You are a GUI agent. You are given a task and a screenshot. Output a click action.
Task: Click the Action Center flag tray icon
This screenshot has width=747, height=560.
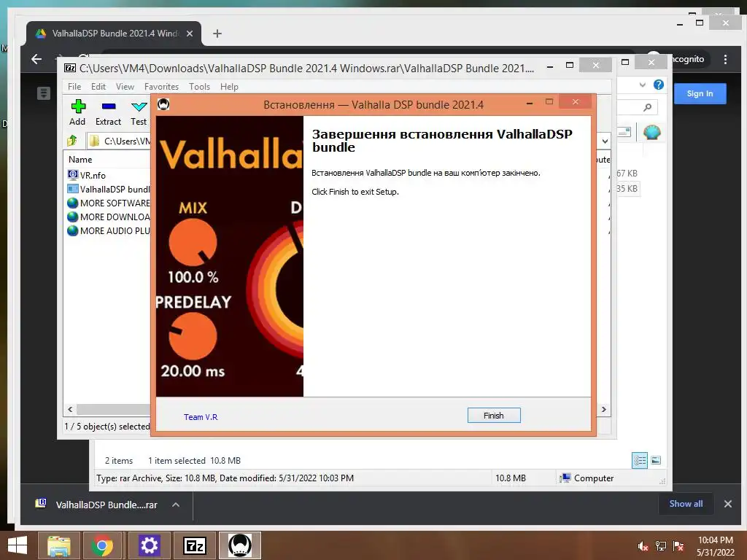click(678, 546)
